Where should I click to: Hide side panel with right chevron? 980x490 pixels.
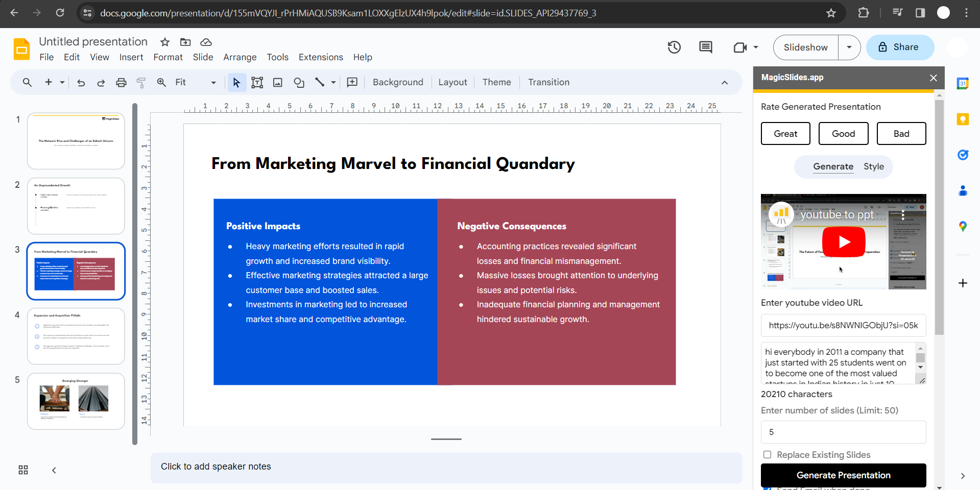tap(963, 476)
